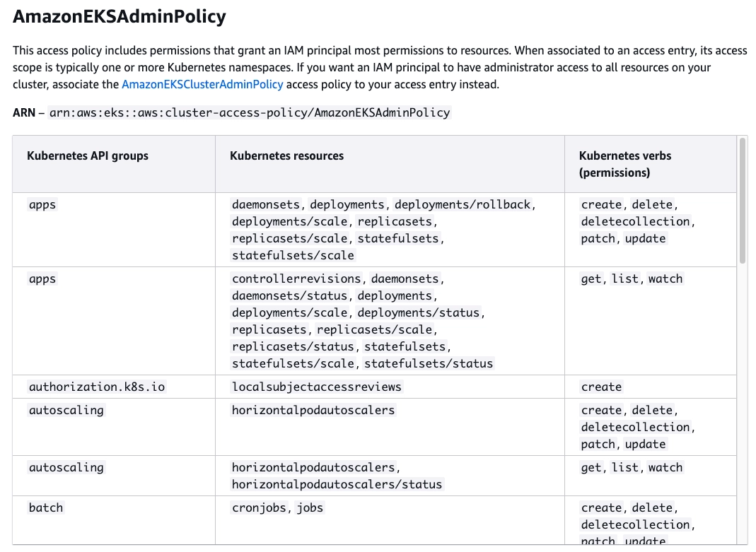Click watch verb in the controllerrevisions row
This screenshot has height=552, width=756.
(x=665, y=279)
